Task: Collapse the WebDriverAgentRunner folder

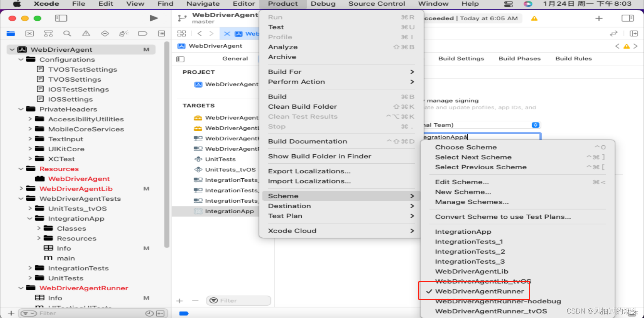Action: point(21,288)
